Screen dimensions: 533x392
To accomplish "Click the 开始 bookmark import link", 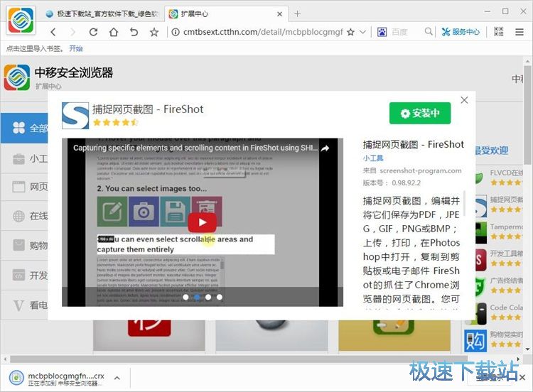I will click(x=76, y=48).
